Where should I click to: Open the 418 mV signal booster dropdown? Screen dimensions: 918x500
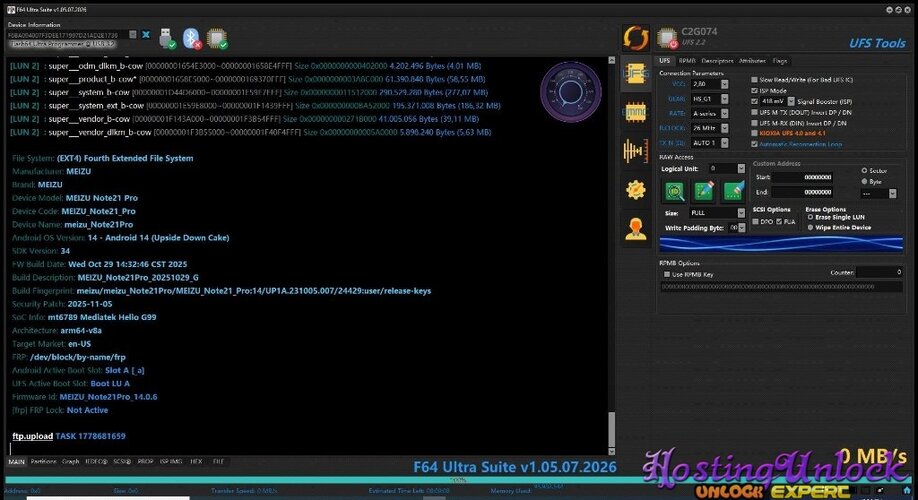(791, 101)
